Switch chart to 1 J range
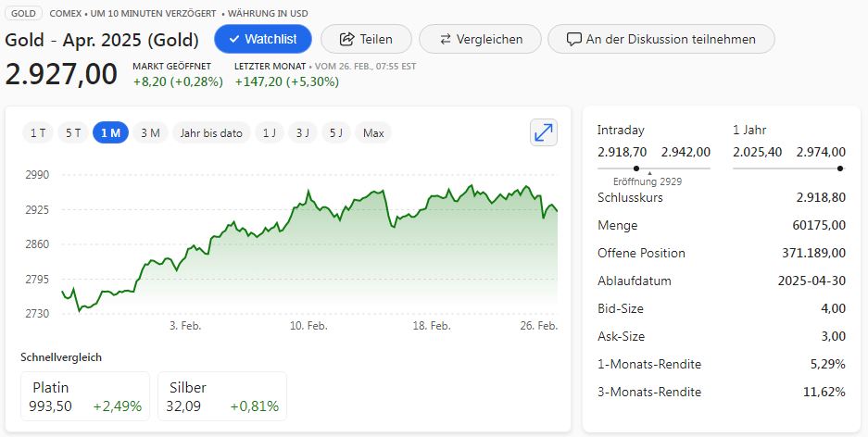This screenshot has height=437, width=868. click(x=269, y=132)
